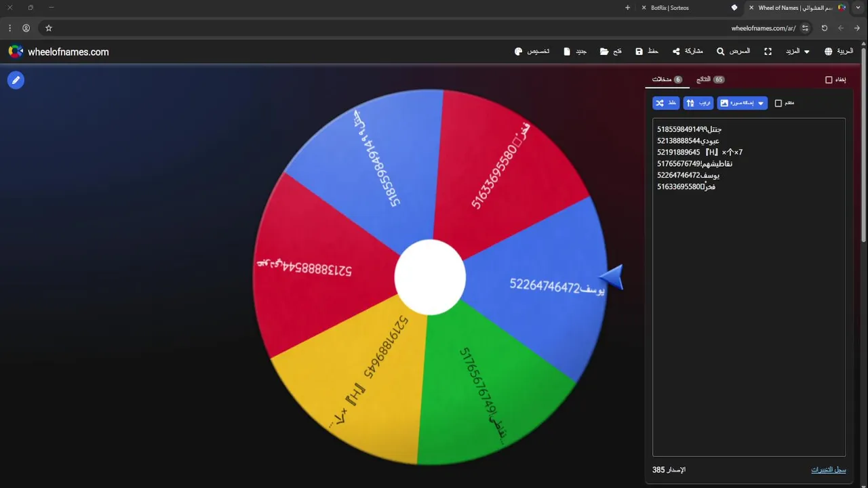Open the Customize palette option (تخصيص)
This screenshot has height=488, width=868.
(532, 52)
